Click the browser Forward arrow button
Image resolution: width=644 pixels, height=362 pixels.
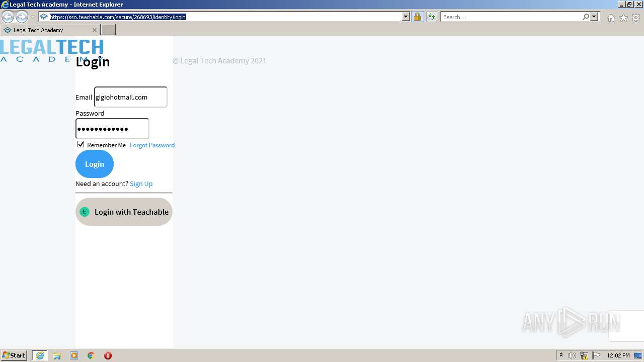(x=22, y=17)
